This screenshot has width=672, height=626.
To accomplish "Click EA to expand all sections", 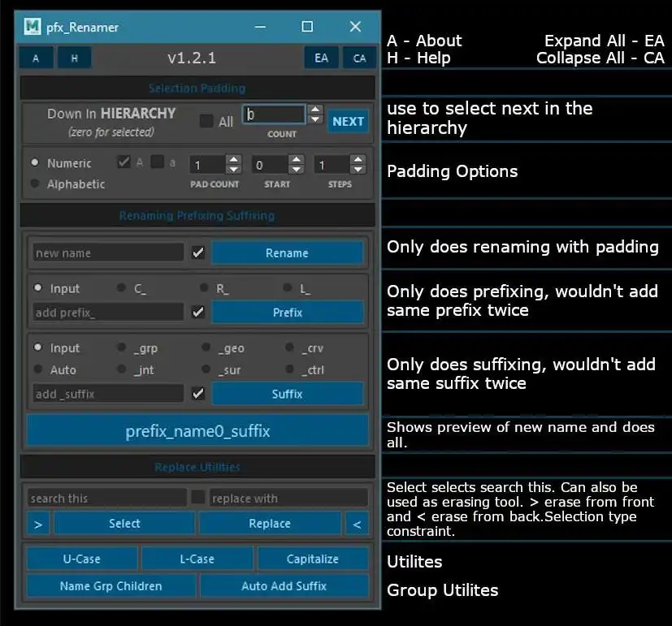I will (322, 58).
